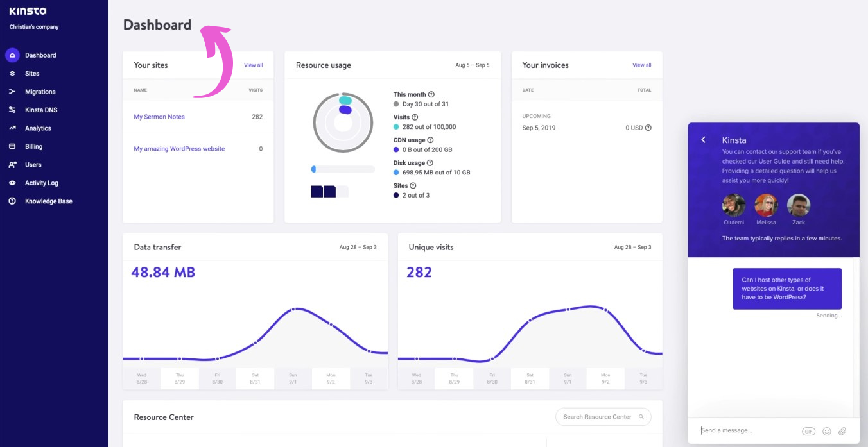Collapse the chat with the back chevron
Viewport: 868px width, 447px height.
703,139
